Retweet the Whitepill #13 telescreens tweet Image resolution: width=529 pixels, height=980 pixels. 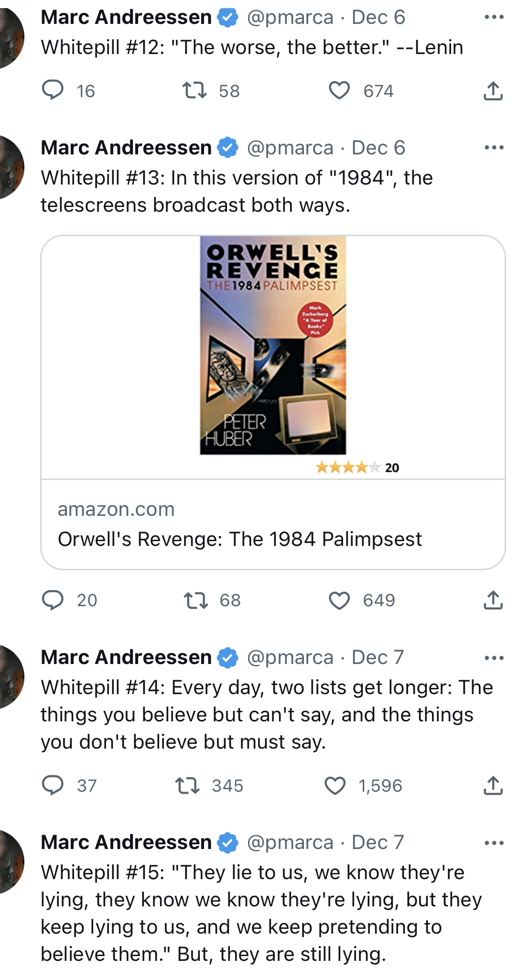tap(195, 600)
